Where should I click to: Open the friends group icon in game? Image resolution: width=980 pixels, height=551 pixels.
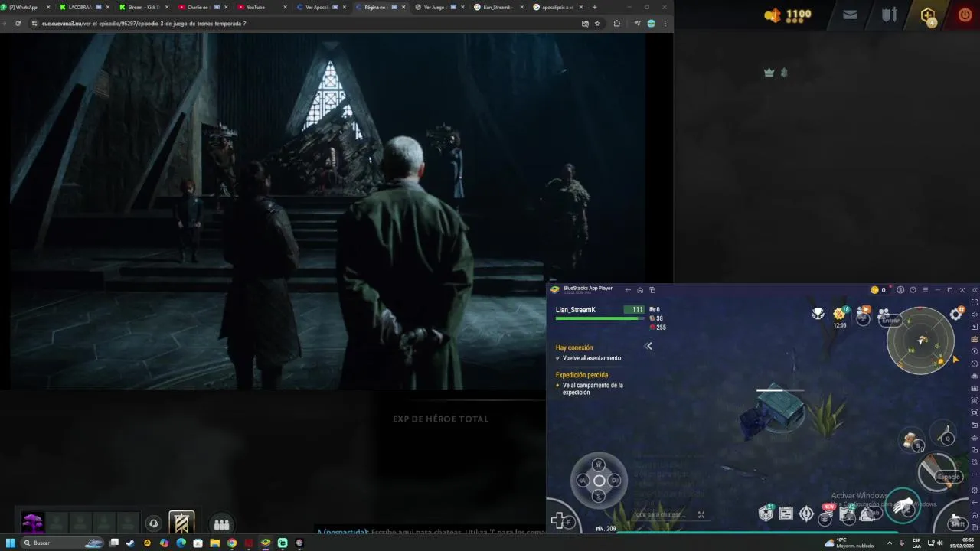(x=884, y=314)
